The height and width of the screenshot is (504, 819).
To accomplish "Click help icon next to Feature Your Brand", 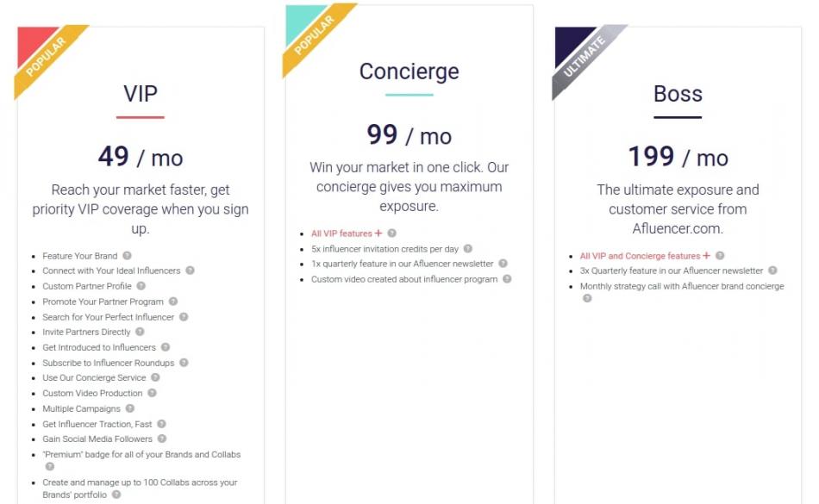I will 127,255.
